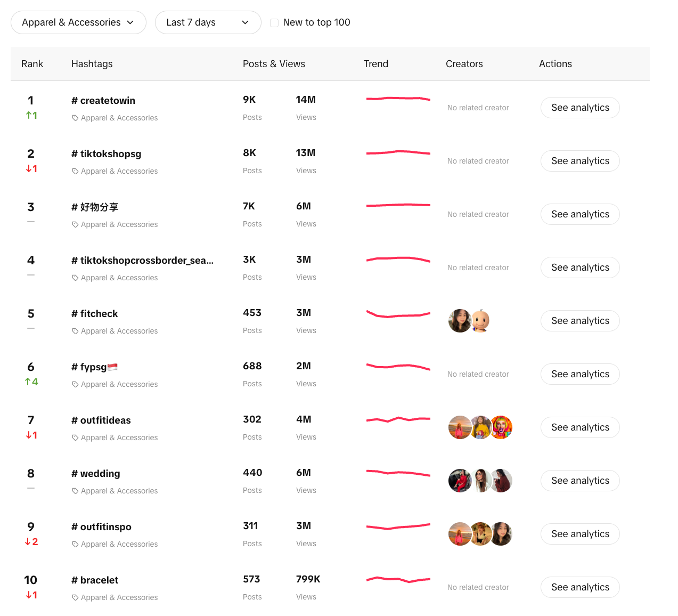Click the third creator avatar for outfitideas

(501, 427)
